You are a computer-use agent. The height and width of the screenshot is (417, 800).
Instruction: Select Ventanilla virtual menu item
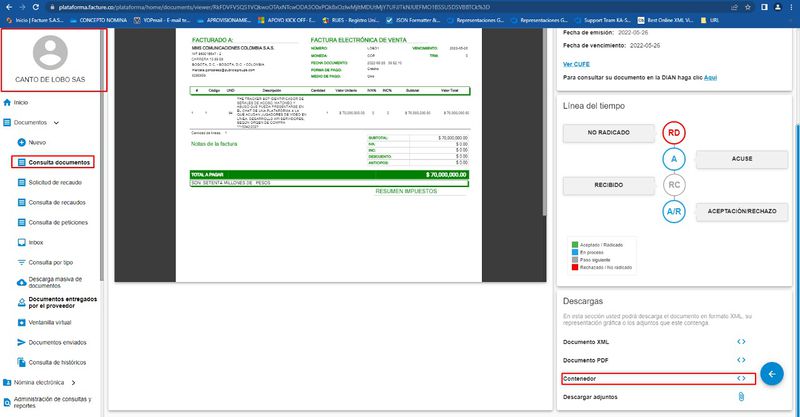tap(50, 323)
